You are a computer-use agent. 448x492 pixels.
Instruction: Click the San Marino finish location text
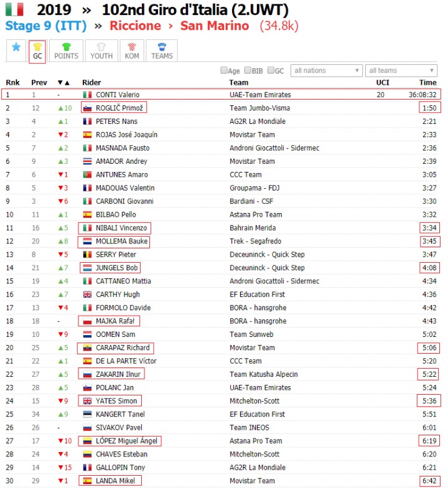tap(215, 26)
